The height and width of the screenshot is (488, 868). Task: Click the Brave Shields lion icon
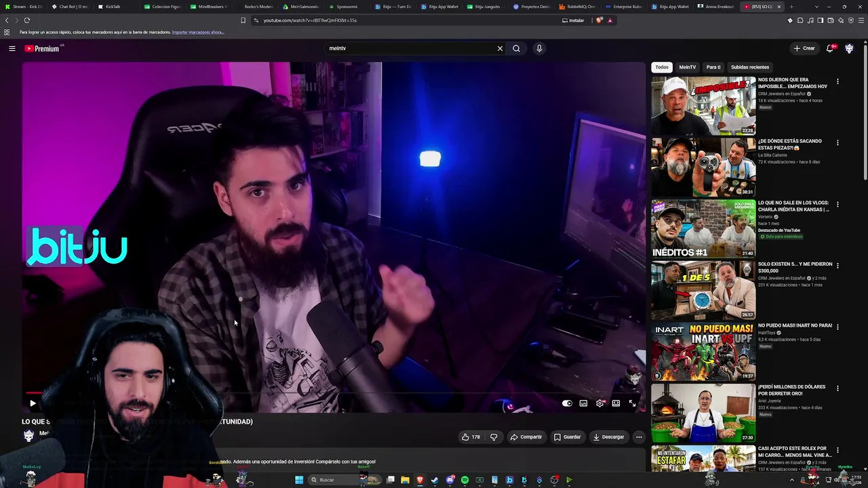point(599,20)
